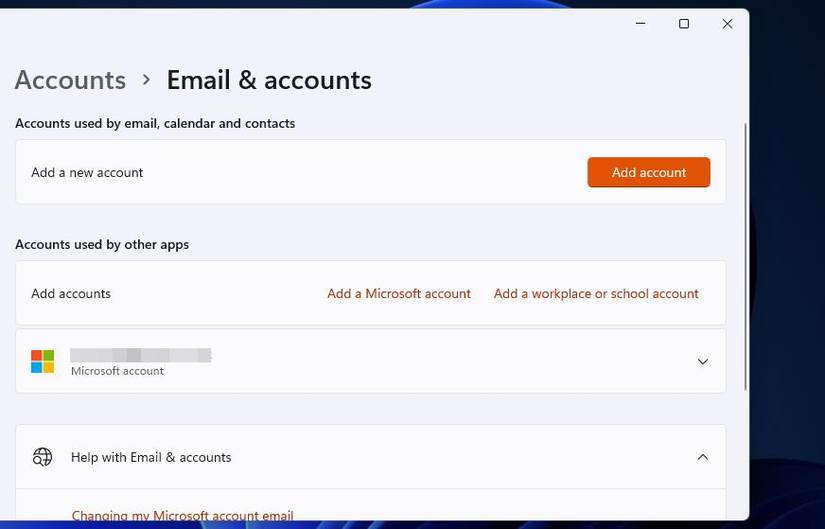Screen dimensions: 825x529
Task: Click the Microsoft four-color logo icon
Action: pos(43,361)
